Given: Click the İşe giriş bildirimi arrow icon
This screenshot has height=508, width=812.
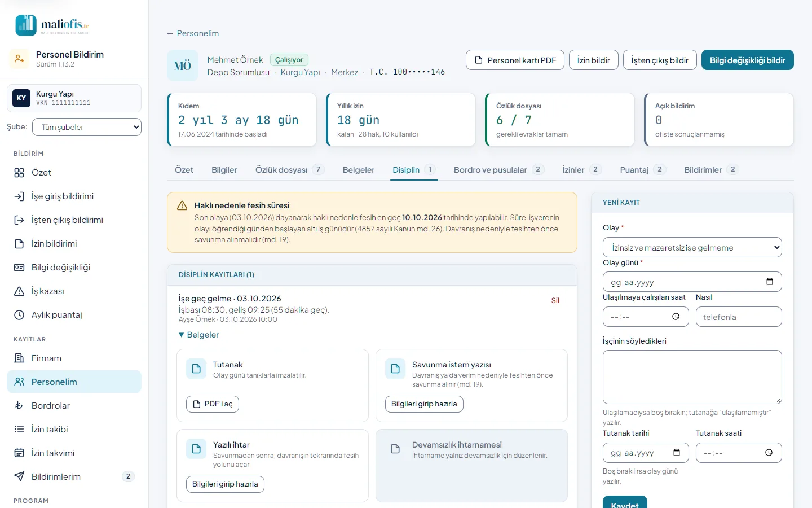Looking at the screenshot, I should tap(19, 196).
